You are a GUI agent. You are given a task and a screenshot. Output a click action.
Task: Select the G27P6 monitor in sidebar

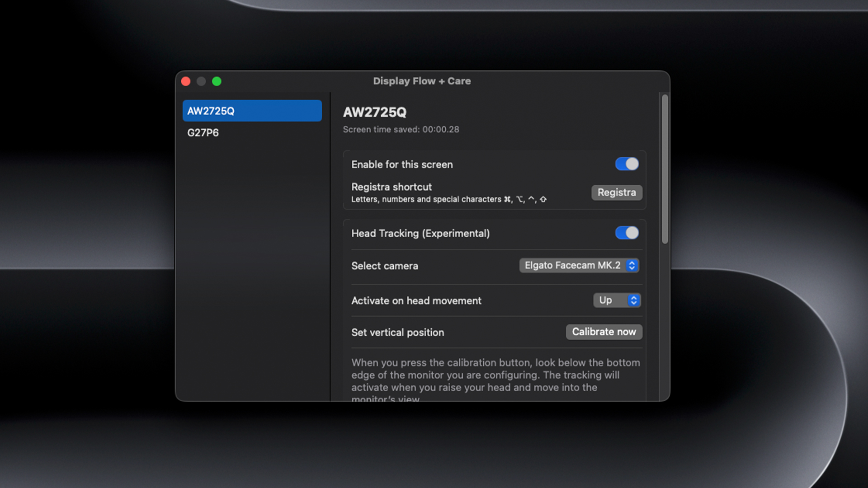pyautogui.click(x=203, y=133)
